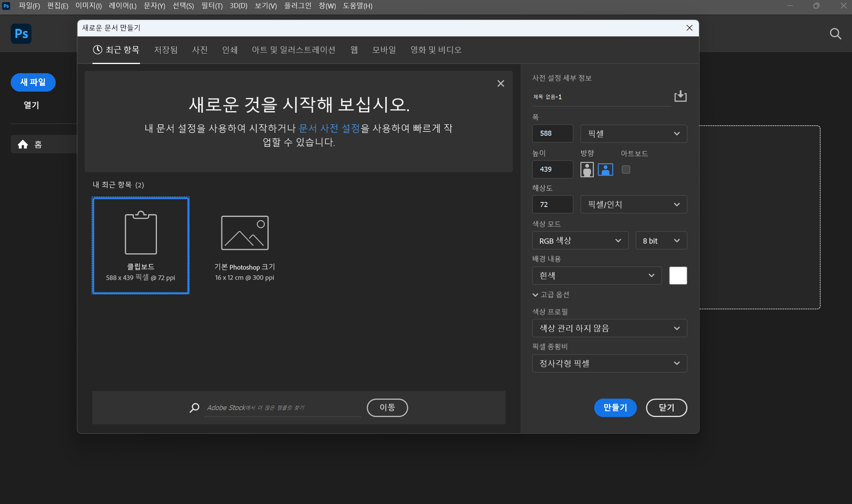This screenshot has height=504, width=852.
Task: Open the 문자(Y) menu
Action: pyautogui.click(x=154, y=6)
